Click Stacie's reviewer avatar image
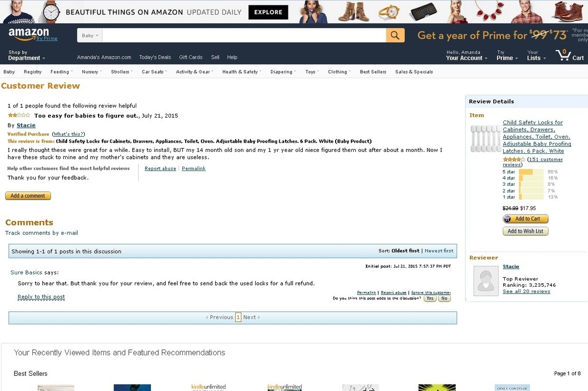This screenshot has height=391, width=588. click(x=486, y=281)
